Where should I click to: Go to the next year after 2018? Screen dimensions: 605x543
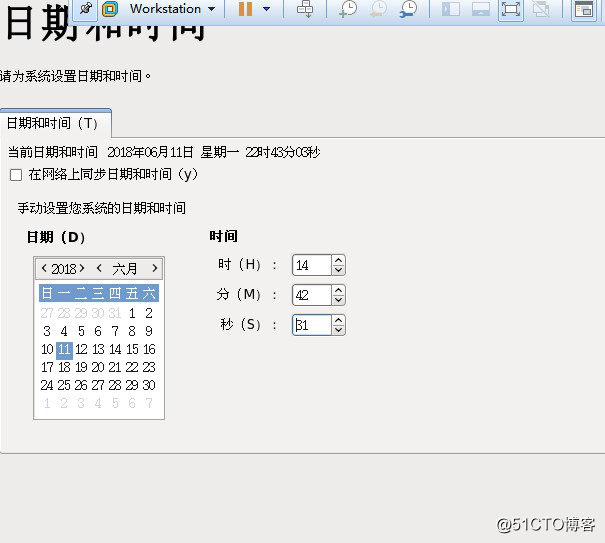coord(81,268)
